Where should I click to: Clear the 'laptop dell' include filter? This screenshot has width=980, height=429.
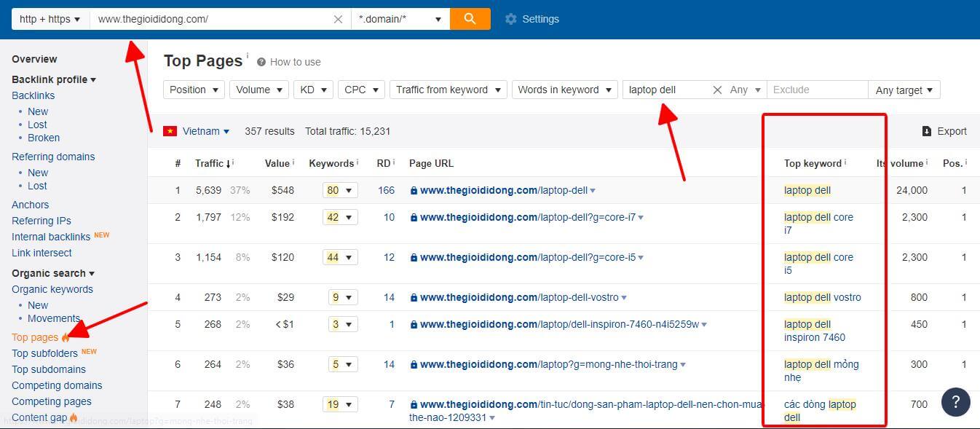(717, 90)
